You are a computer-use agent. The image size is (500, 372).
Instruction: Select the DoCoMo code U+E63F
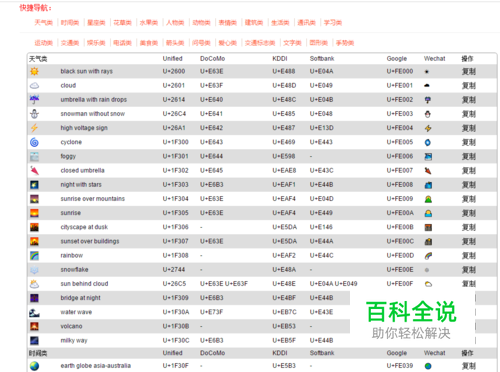pyautogui.click(x=212, y=86)
